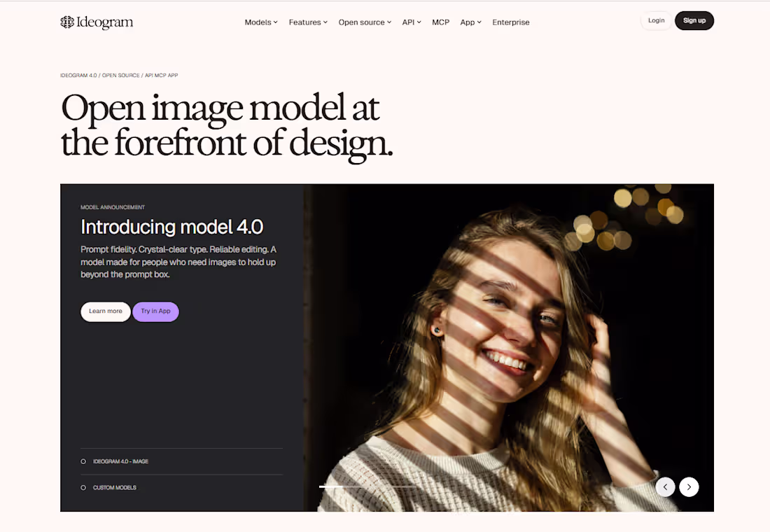
Task: Open the Models dropdown menu
Action: click(261, 22)
